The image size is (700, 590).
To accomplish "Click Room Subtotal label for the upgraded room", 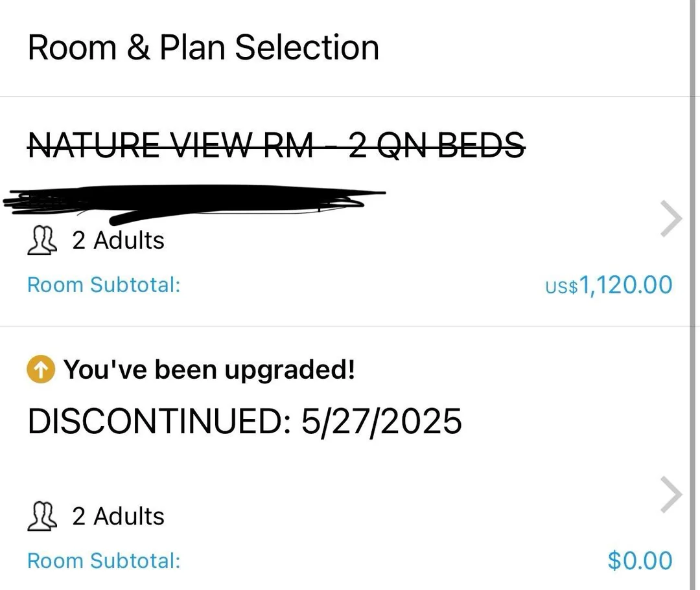I will coord(104,561).
